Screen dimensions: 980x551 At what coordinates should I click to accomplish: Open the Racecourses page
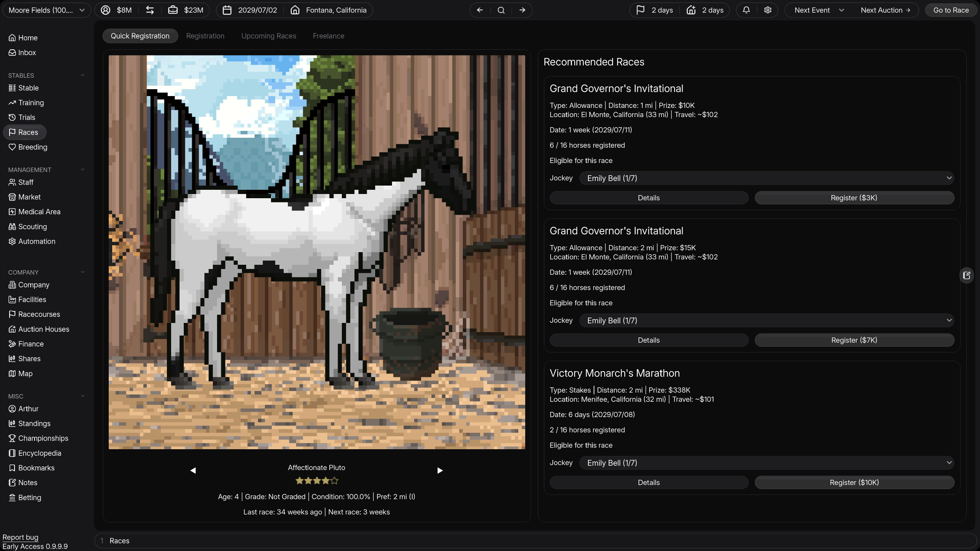(x=34, y=314)
